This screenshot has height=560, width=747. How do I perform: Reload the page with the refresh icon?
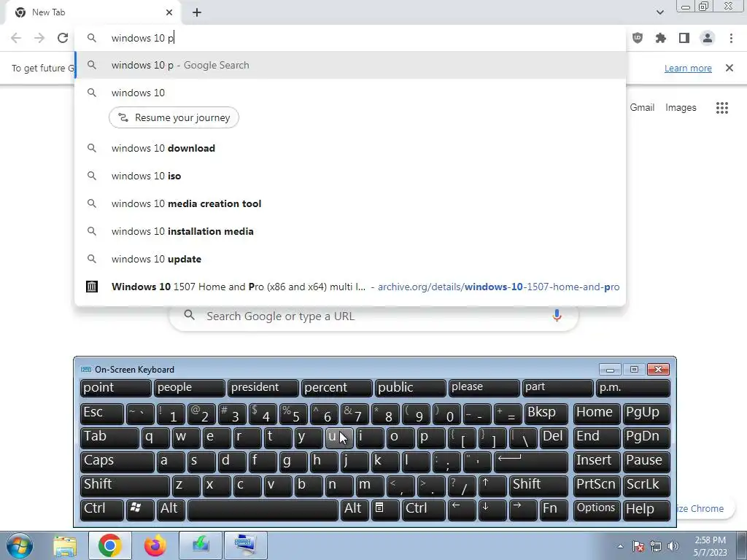[x=63, y=38]
